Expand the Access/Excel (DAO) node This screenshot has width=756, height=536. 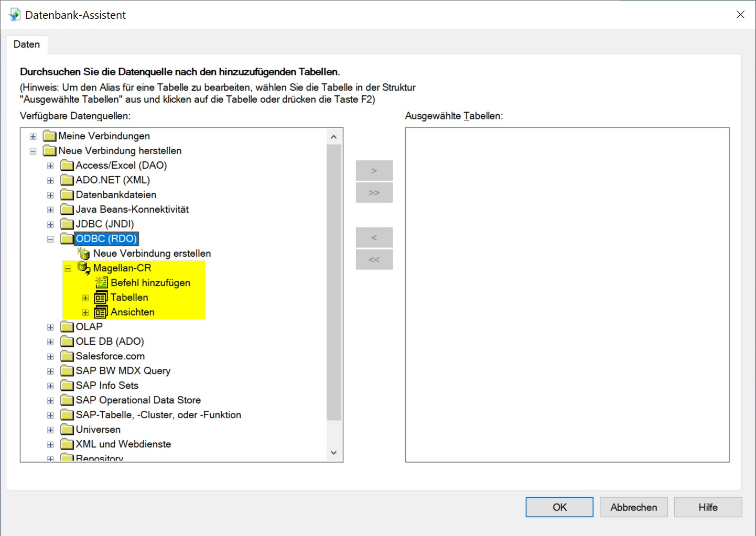(x=50, y=166)
